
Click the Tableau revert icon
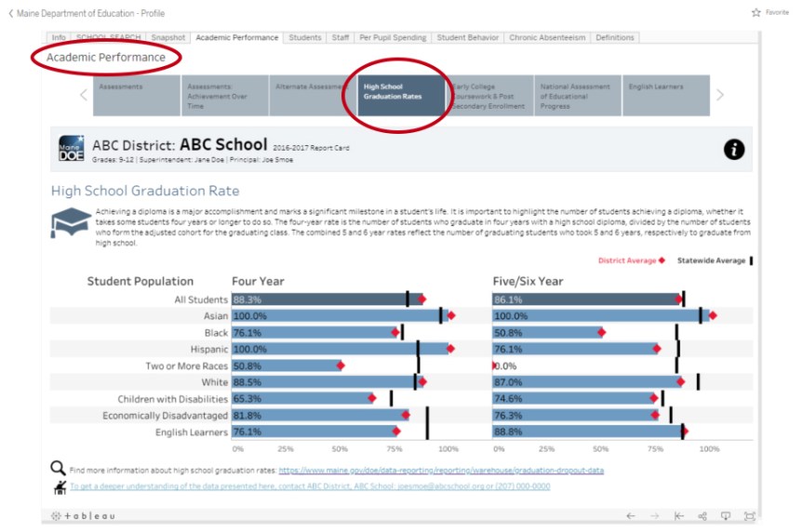click(678, 515)
